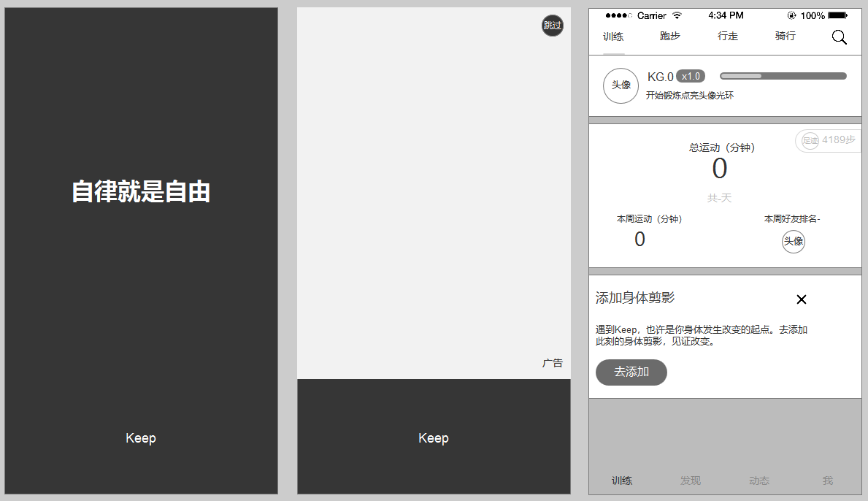
Task: Tap the friend ranking 头像 avatar
Action: [793, 242]
